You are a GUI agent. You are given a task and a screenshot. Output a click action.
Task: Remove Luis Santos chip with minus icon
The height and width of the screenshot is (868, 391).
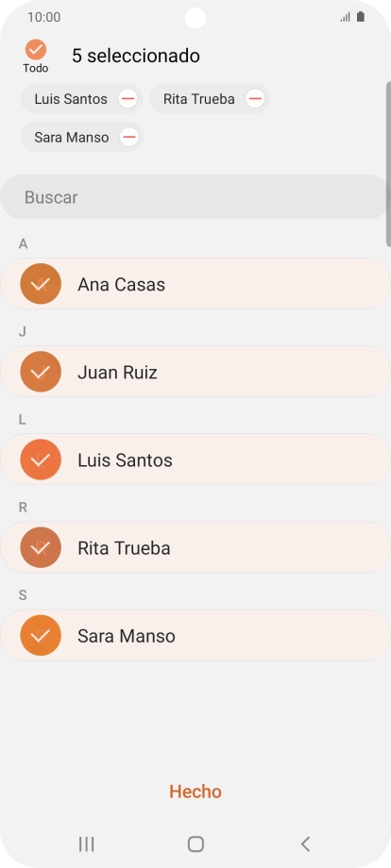pyautogui.click(x=127, y=99)
